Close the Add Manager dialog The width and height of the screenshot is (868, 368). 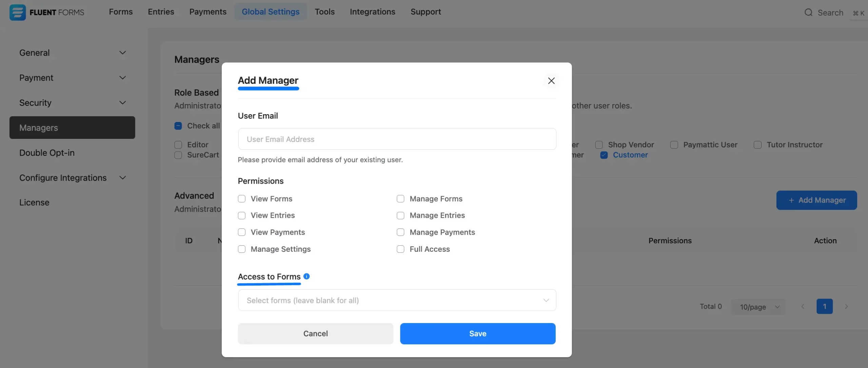551,81
